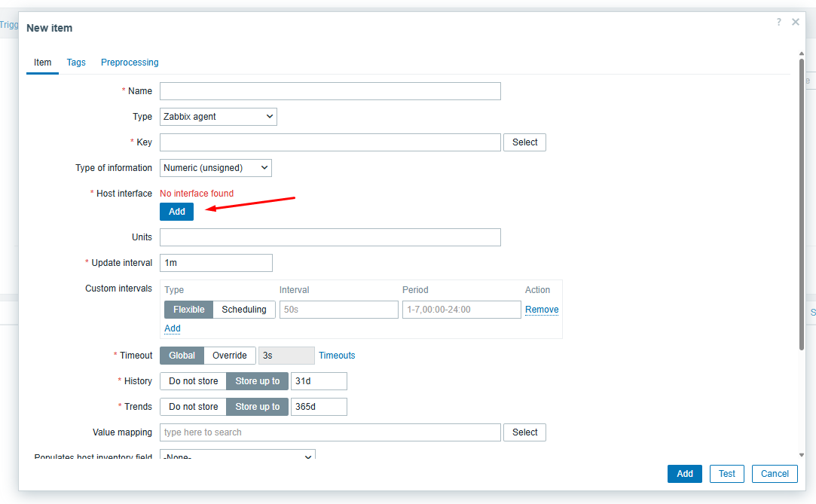Click the Add link under custom intervals

point(173,328)
